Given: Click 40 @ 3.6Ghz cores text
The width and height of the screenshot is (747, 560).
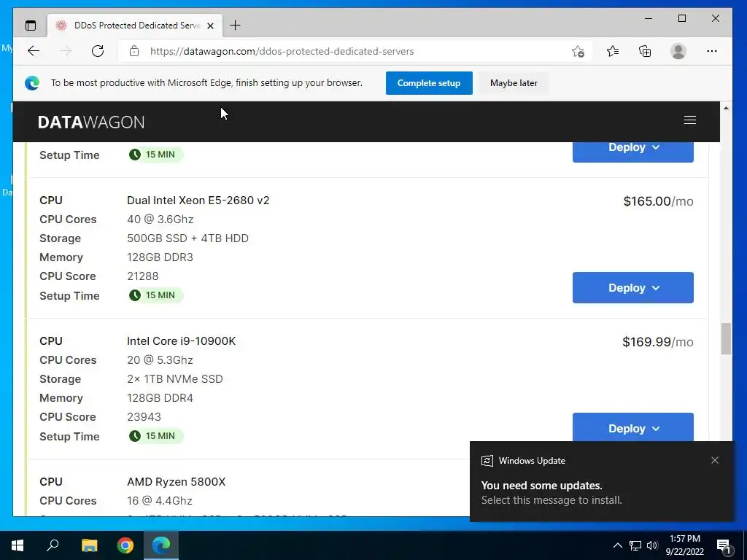Looking at the screenshot, I should click(x=160, y=219).
